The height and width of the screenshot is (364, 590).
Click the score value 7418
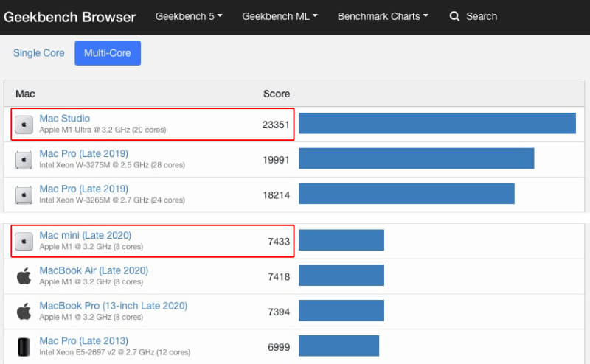click(279, 277)
